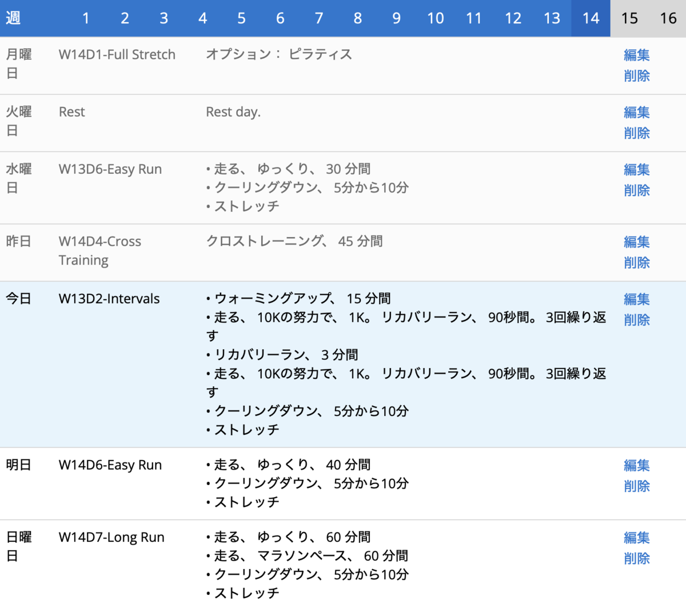Select week 12 tab
The image size is (686, 616).
(513, 18)
